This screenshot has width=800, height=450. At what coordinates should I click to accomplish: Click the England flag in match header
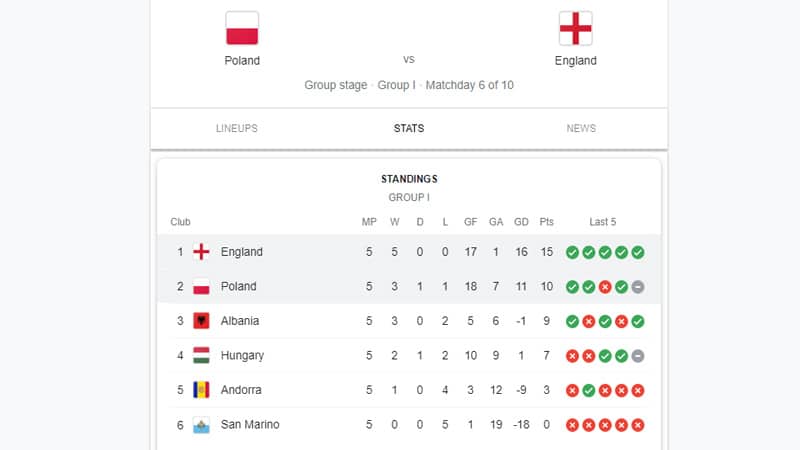[x=576, y=29]
